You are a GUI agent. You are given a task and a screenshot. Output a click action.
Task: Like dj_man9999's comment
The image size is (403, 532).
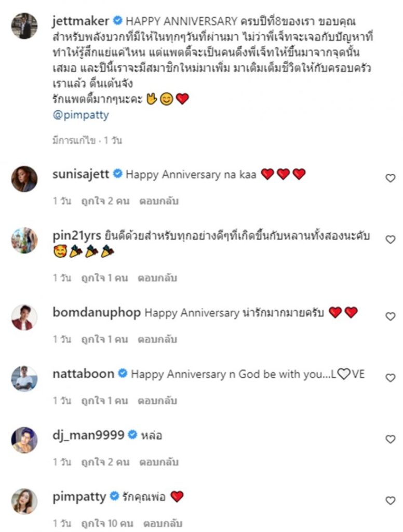pos(390,439)
